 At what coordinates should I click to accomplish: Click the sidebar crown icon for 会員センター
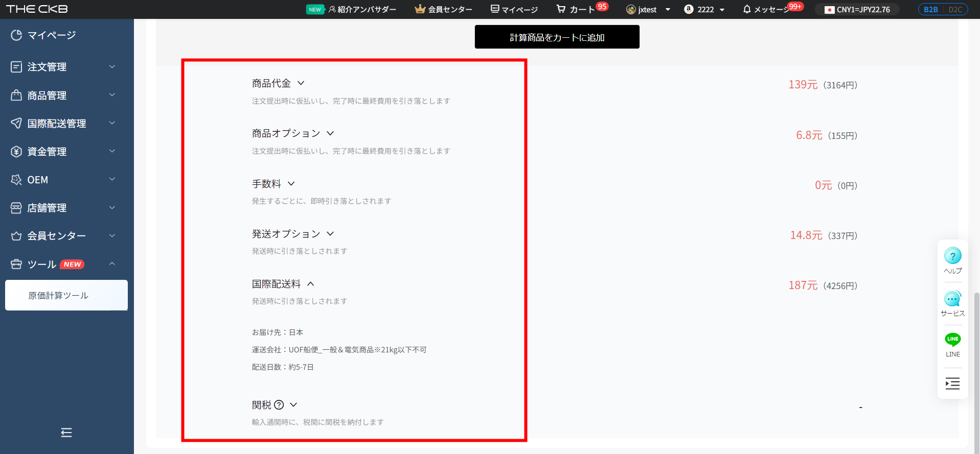coord(16,235)
